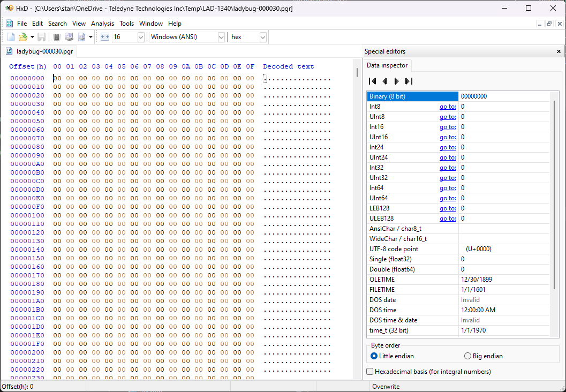Click the go to link for UInt24

tap(448, 157)
